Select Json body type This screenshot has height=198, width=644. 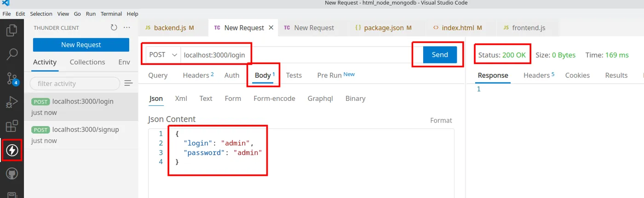(x=156, y=99)
